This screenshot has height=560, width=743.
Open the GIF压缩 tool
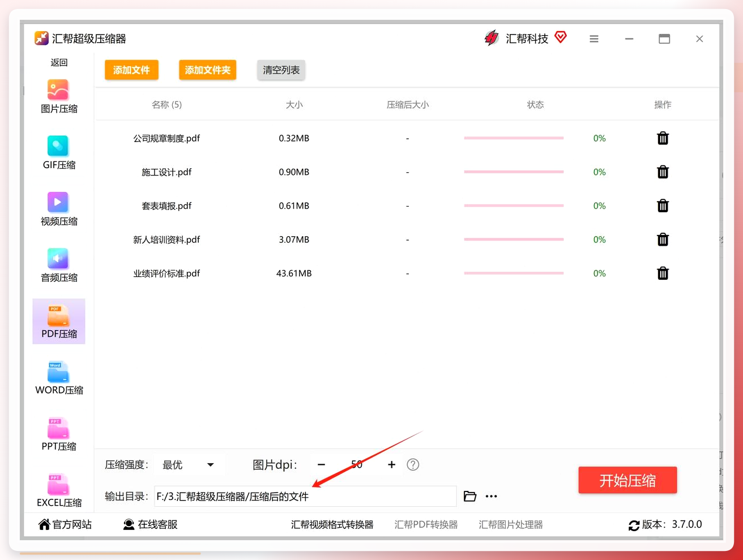(x=58, y=153)
